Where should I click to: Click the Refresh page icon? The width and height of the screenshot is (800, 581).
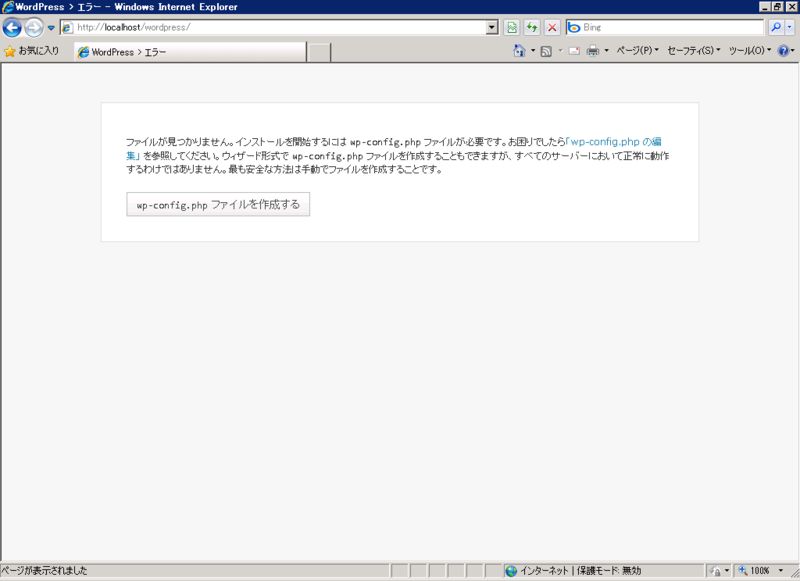pos(532,28)
